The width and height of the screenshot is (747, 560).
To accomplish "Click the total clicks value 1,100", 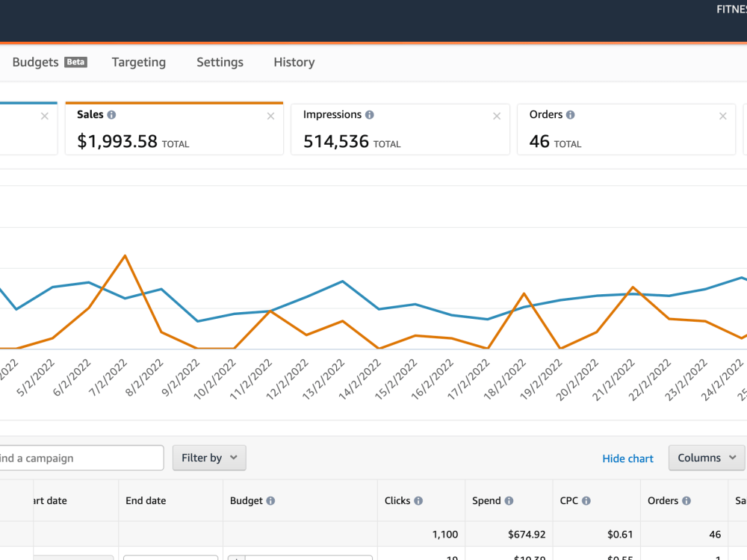I will click(x=445, y=535).
